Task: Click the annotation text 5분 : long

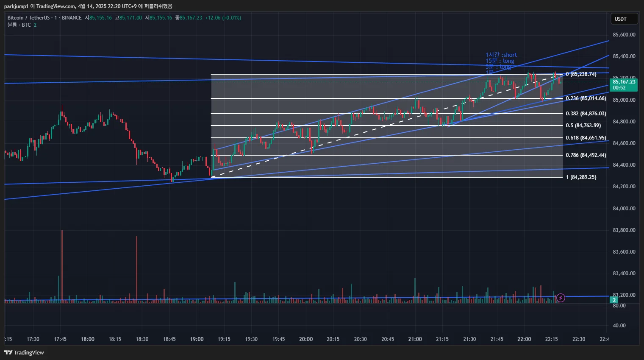Action: coord(498,67)
